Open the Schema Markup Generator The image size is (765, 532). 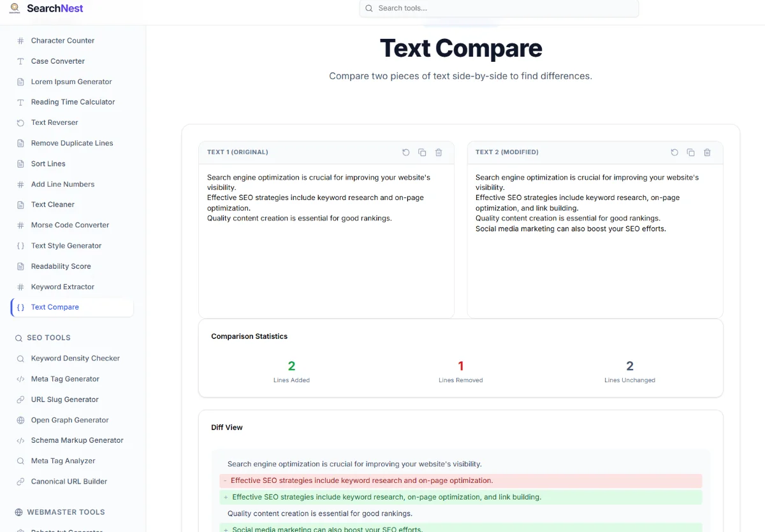click(77, 440)
